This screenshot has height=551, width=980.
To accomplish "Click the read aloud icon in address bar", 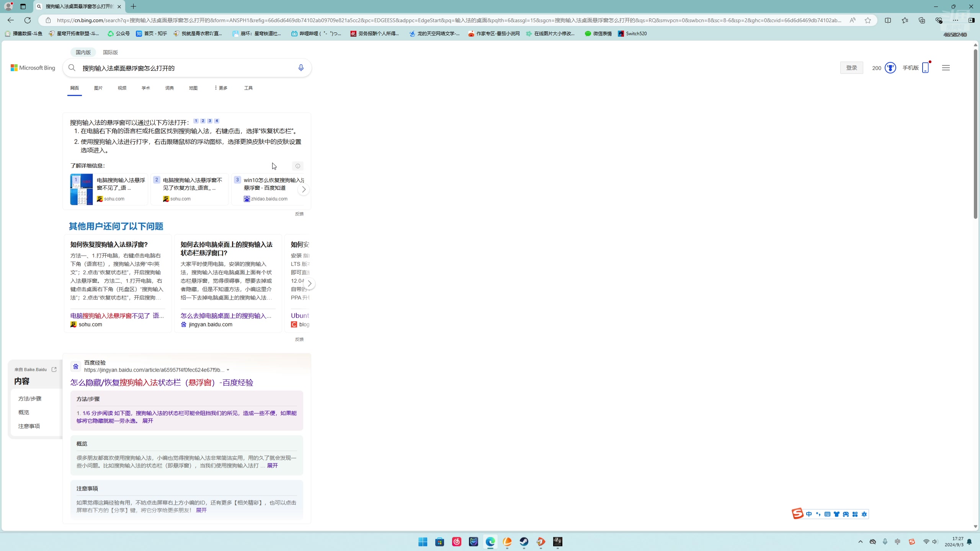I will pos(853,20).
